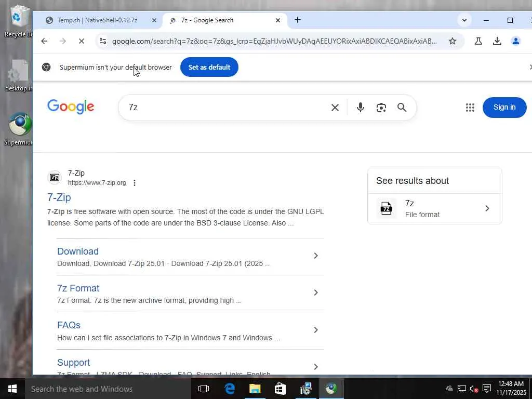Search by image with the camera icon
532x399 pixels.
tap(381, 108)
